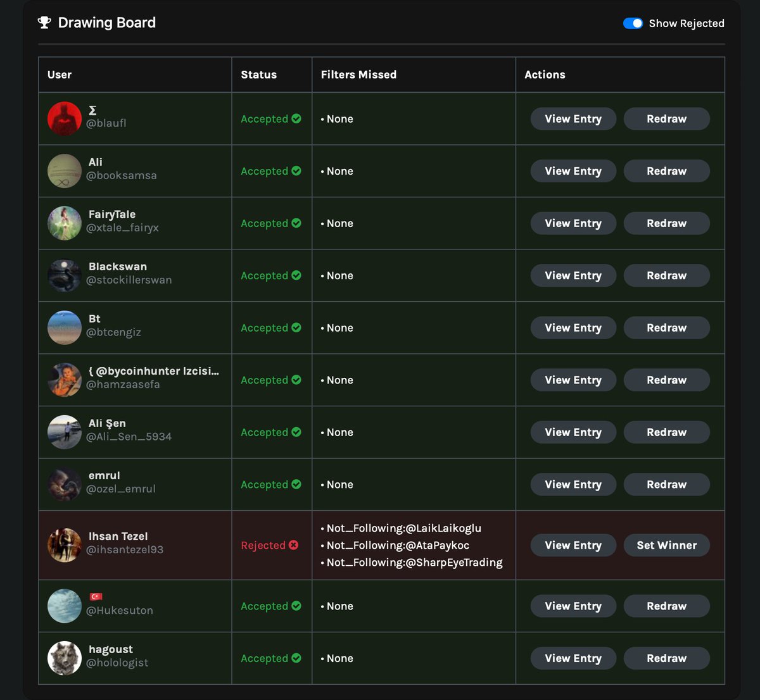Click the User column header

[x=59, y=74]
